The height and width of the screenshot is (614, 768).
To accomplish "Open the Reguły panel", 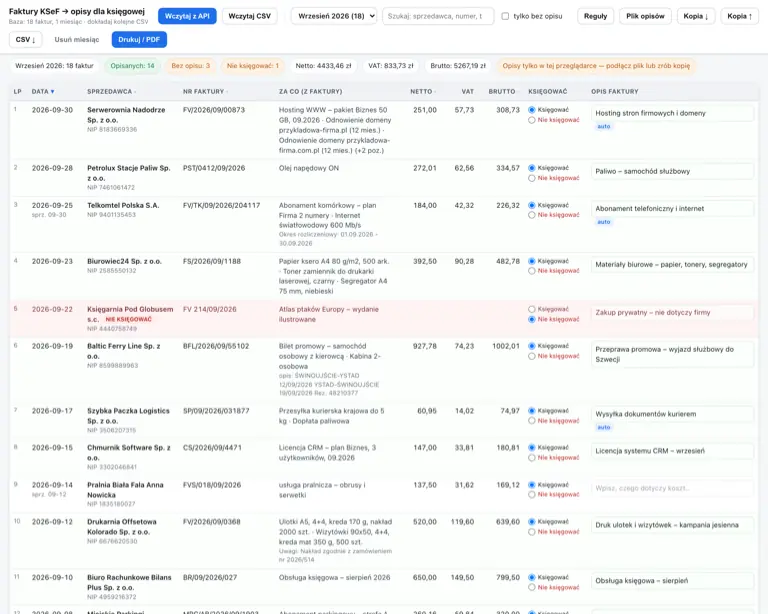I will (596, 16).
